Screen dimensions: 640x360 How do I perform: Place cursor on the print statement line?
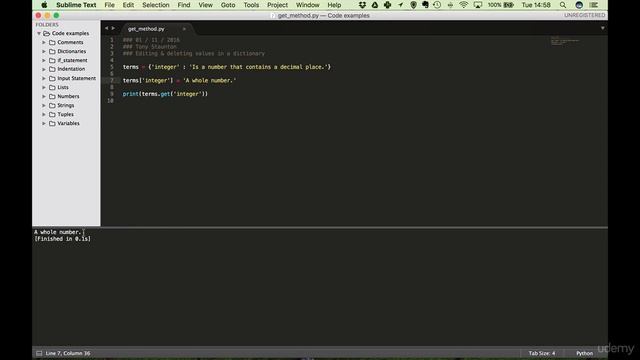click(165, 94)
